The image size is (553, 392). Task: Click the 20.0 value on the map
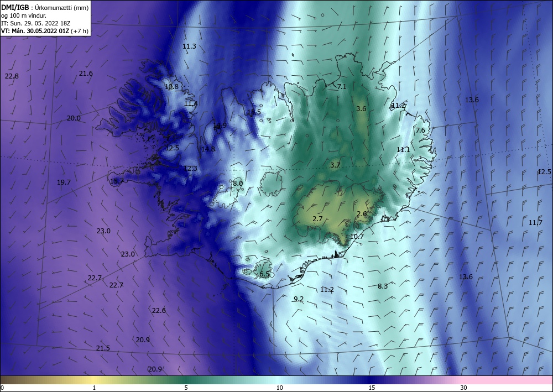pyautogui.click(x=74, y=118)
